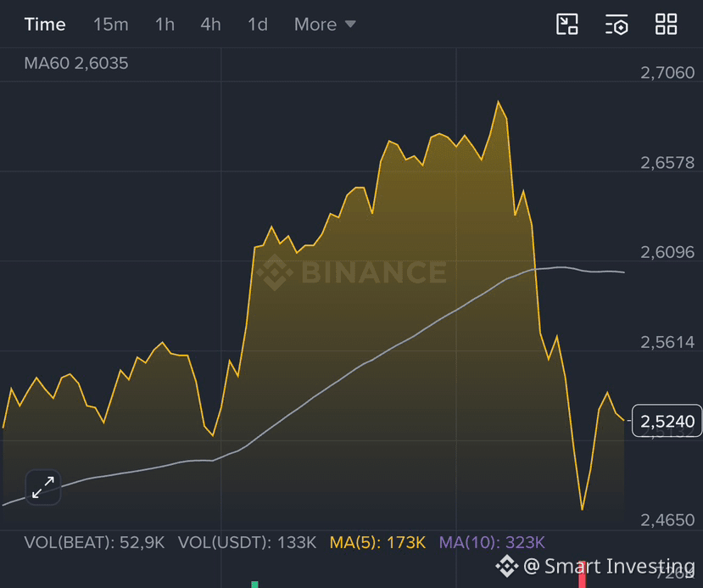Screen dimensions: 703x588
Task: Click the VOL(BEAT): 52,9K label
Action: tap(95, 543)
